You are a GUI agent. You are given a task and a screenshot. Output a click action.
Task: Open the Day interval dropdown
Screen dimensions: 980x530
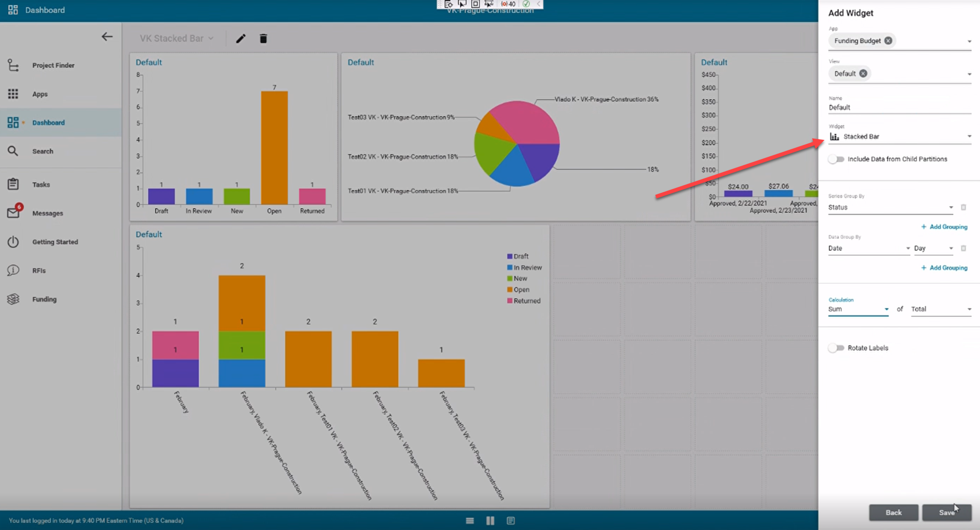point(933,248)
